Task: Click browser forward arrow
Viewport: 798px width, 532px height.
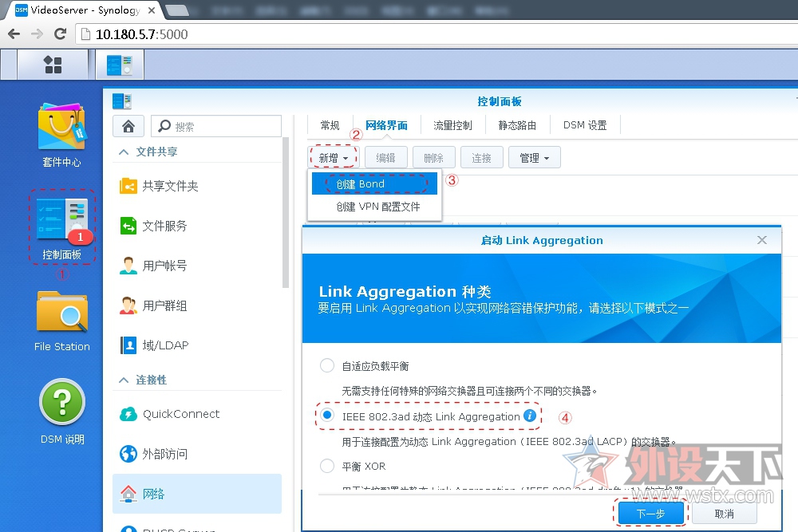Action: [x=37, y=34]
